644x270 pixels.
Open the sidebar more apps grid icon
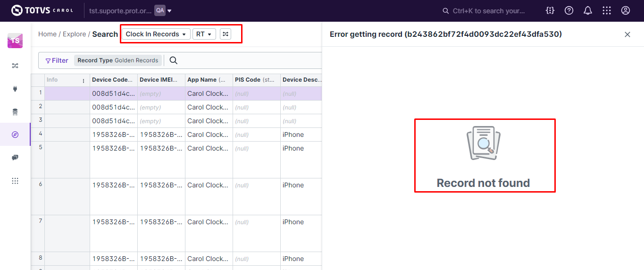point(15,181)
